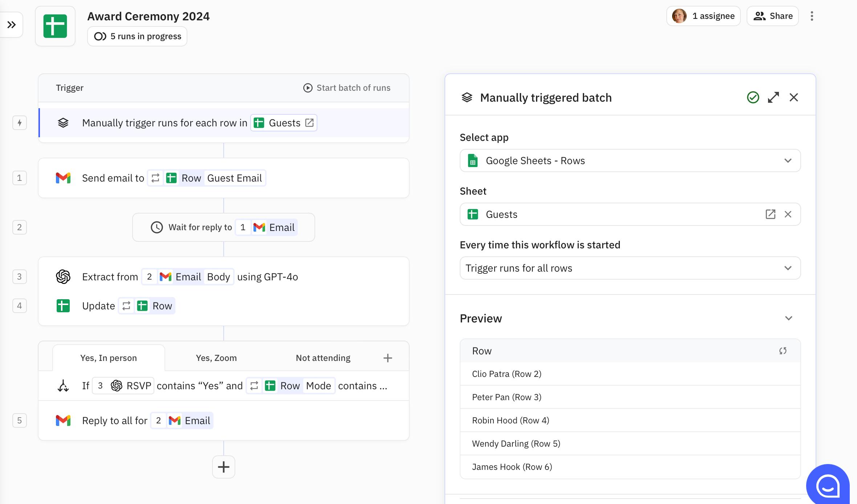Open the 5 runs in progress indicator
This screenshot has width=857, height=504.
click(x=137, y=36)
